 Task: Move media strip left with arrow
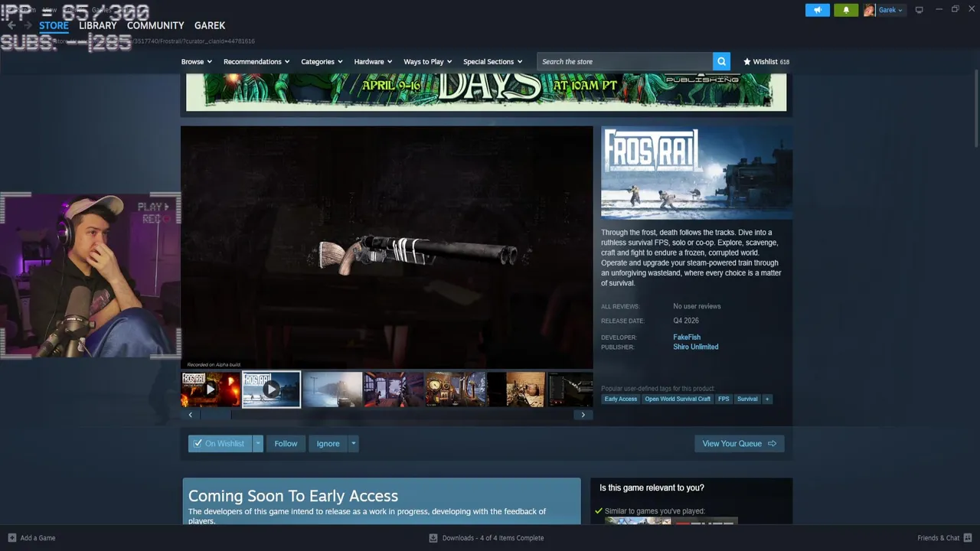coord(190,414)
